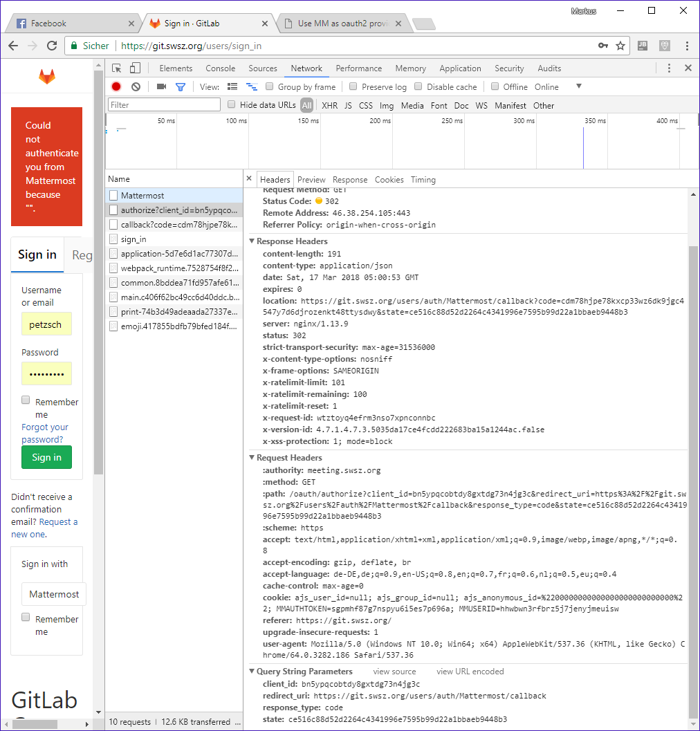Tick Remember me under the password field
This screenshot has width=700, height=731.
pyautogui.click(x=26, y=400)
